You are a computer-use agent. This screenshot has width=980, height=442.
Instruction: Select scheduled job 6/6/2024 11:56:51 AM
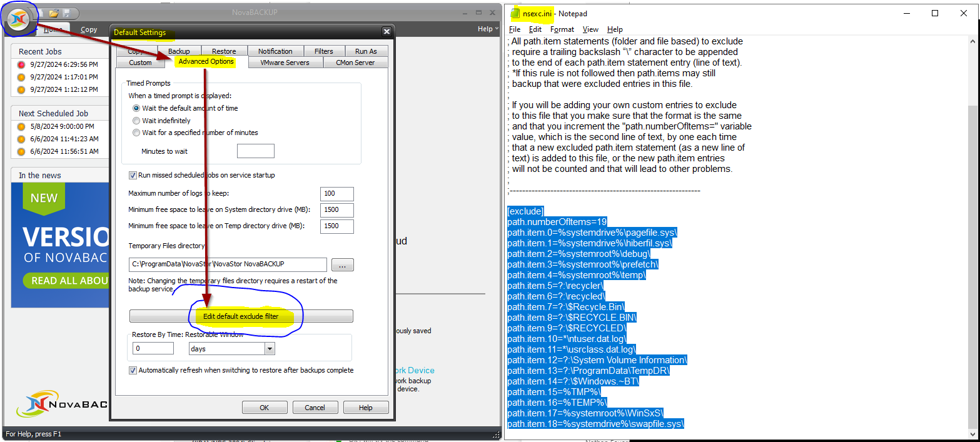[x=58, y=151]
